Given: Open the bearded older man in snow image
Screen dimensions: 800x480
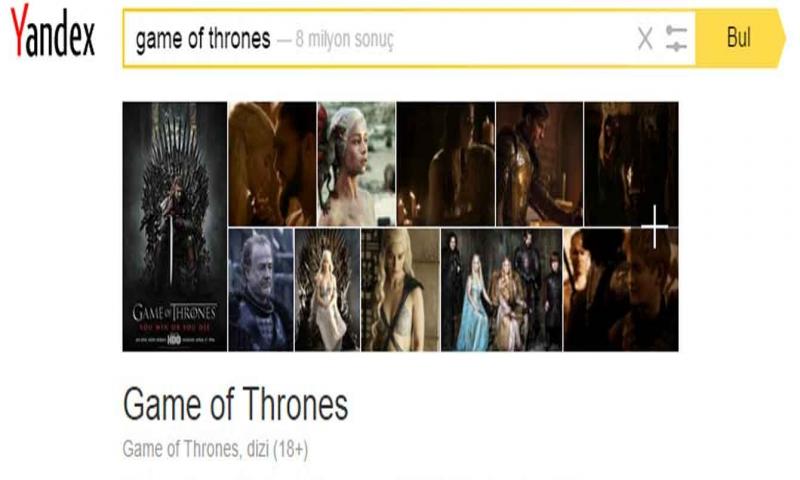Looking at the screenshot, I should pos(261,290).
